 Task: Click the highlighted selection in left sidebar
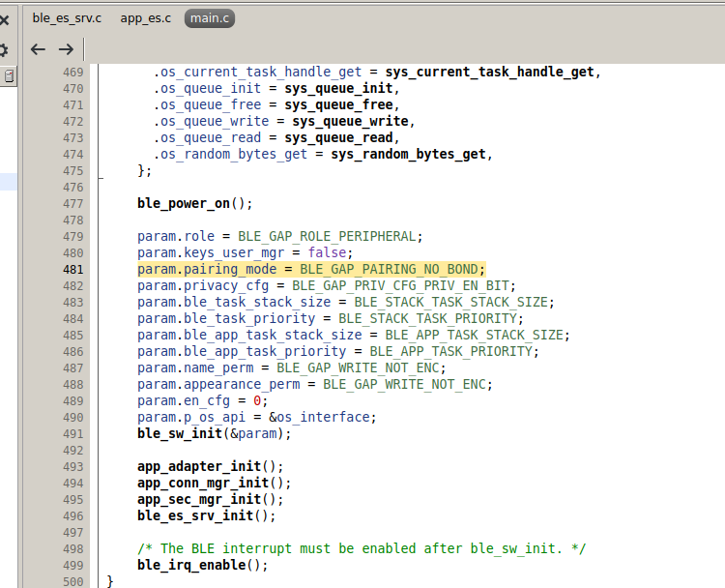(9, 181)
